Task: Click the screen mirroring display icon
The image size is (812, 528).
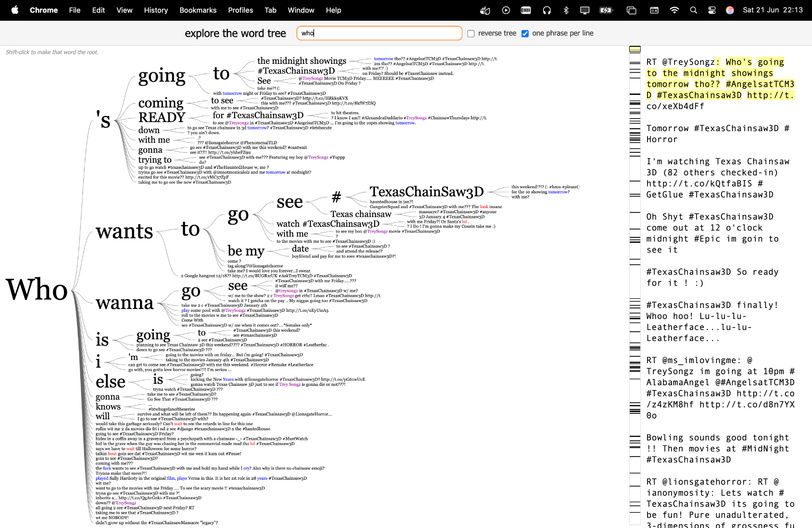Action: pos(585,10)
